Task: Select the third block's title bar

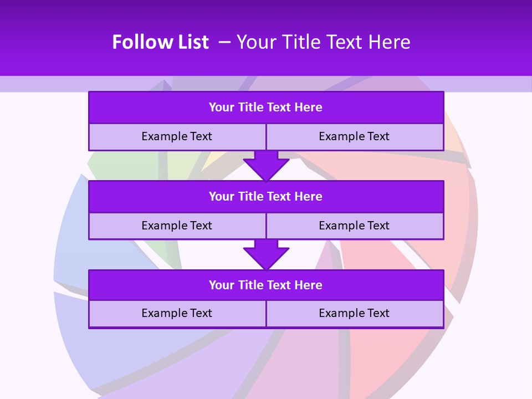Action: [x=266, y=285]
